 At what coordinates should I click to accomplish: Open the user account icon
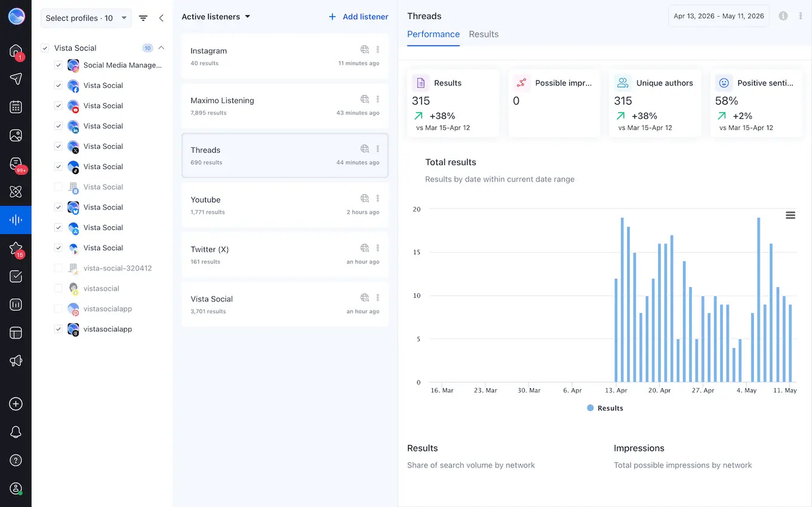(16, 488)
